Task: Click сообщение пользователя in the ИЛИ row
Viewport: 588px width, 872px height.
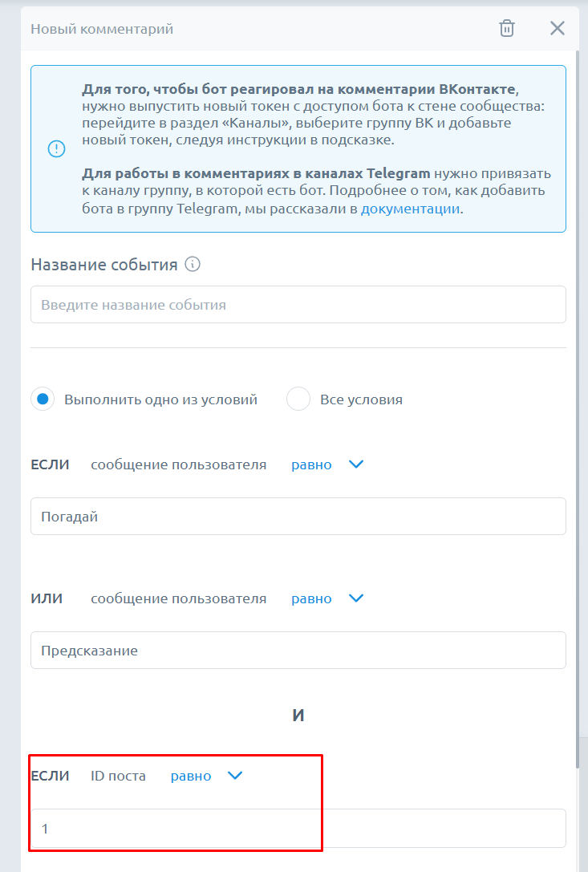Action: click(178, 598)
